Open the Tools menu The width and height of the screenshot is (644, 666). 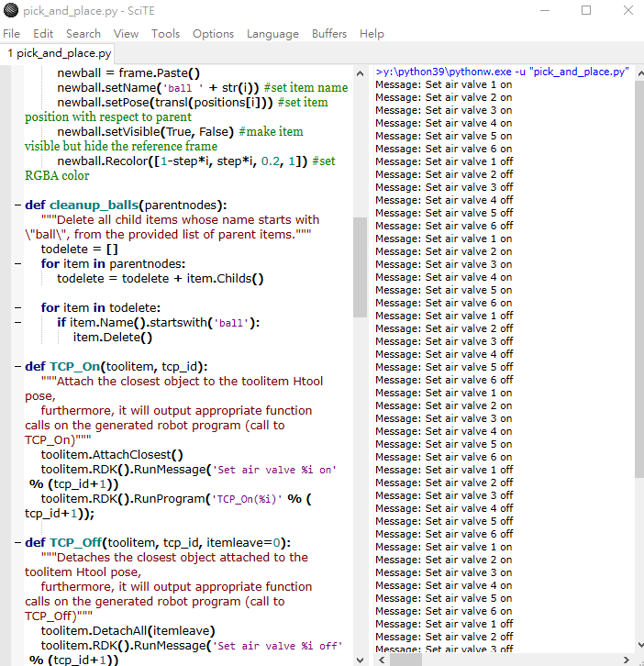[166, 34]
